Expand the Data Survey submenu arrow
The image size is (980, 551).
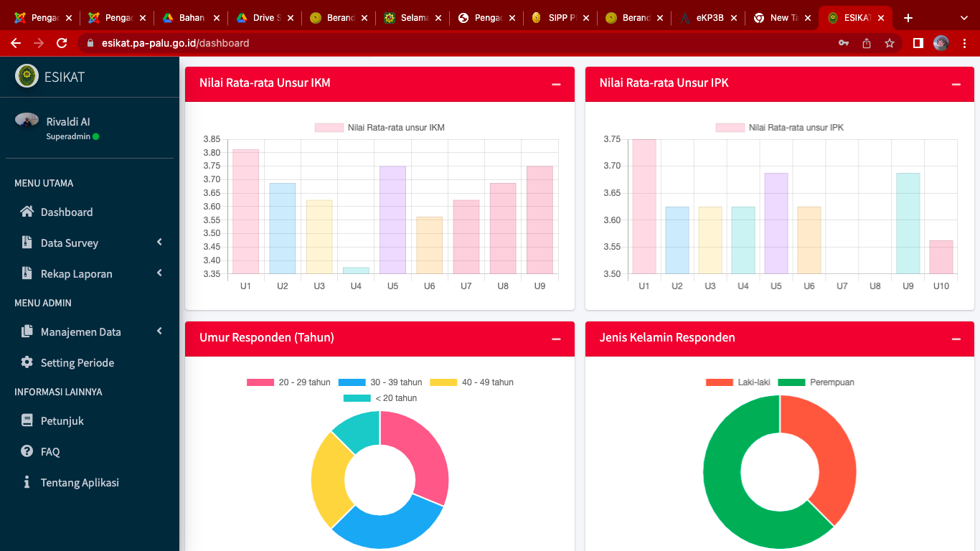159,242
